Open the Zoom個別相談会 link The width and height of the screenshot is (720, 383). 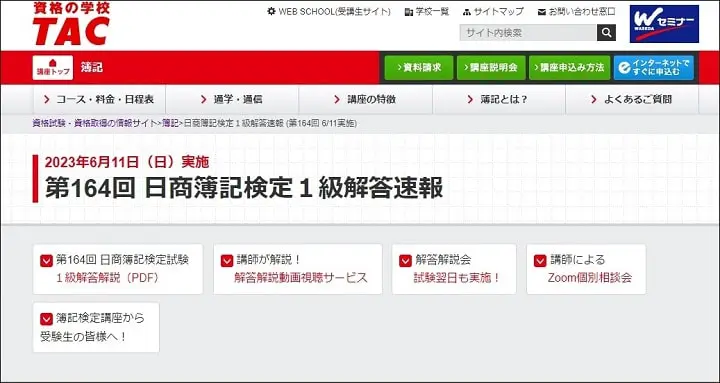point(590,278)
